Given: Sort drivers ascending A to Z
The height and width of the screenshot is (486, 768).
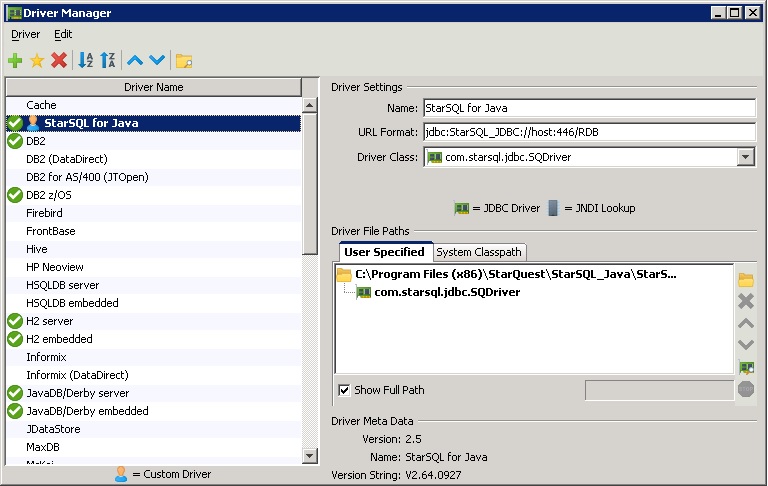Looking at the screenshot, I should coord(86,61).
